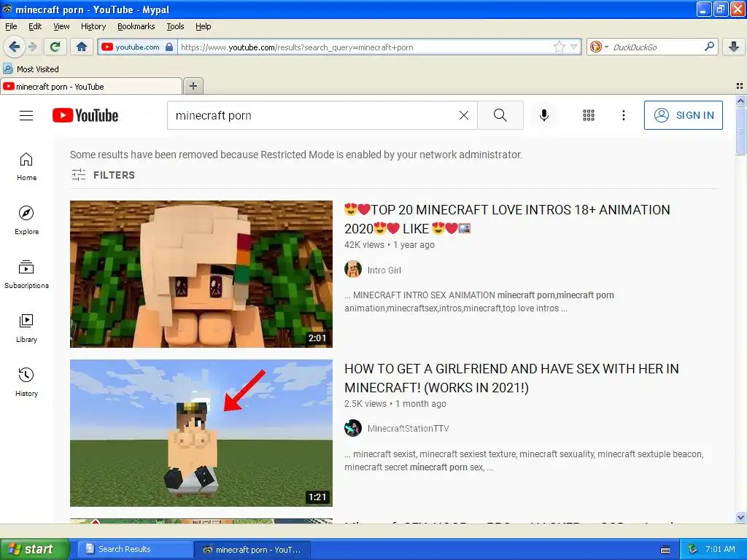Click the padlock site security icon
Viewport: 747px width, 560px height.
coord(169,47)
